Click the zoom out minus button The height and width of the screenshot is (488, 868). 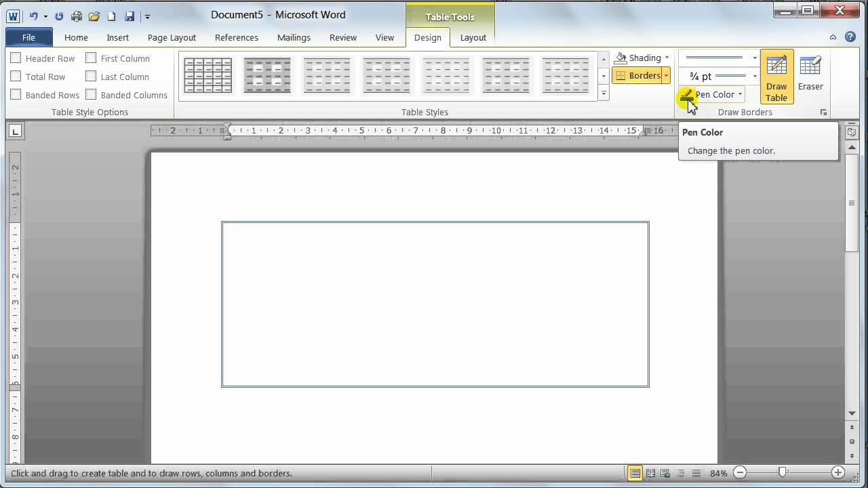pyautogui.click(x=740, y=472)
